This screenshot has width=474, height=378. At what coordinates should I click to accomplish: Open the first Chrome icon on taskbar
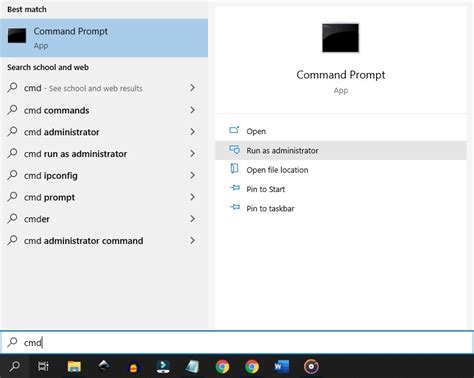pyautogui.click(x=222, y=367)
